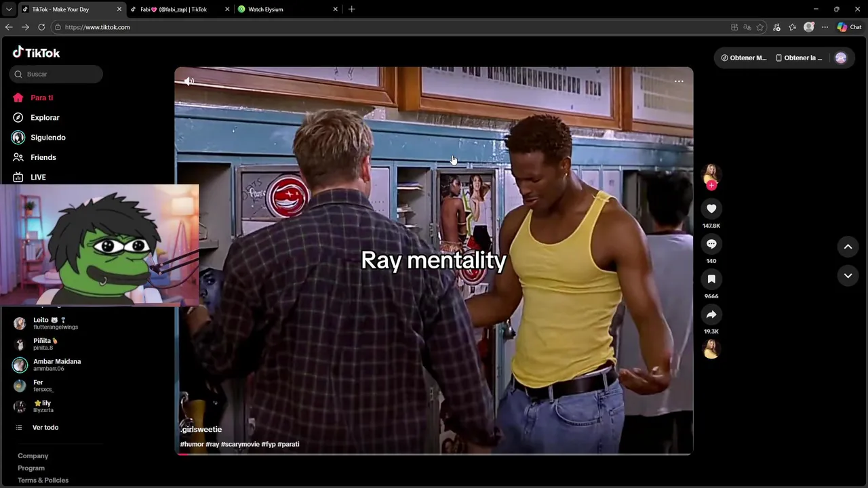Click the #fyp hashtag
Viewport: 868px width, 488px height.
[x=269, y=445]
